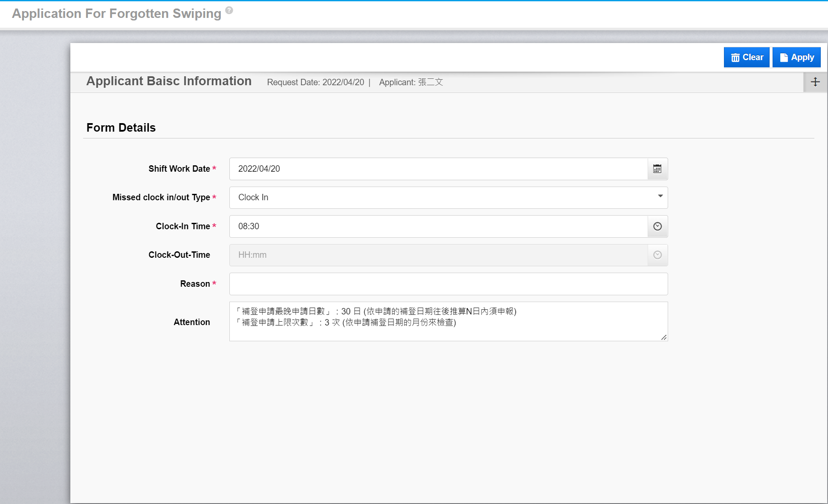Screen dimensions: 828x504
Task: Expand Applicant Basic Information with plus icon
Action: tap(815, 82)
